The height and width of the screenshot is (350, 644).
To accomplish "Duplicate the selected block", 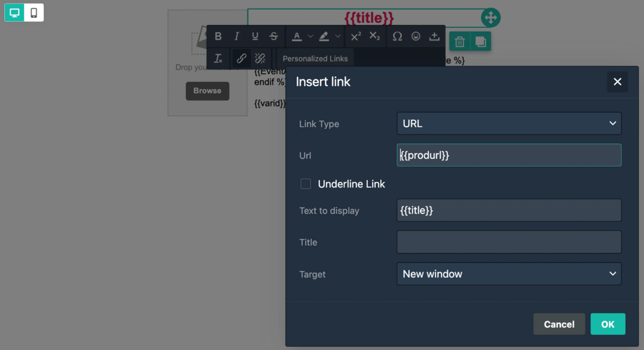I will point(480,41).
